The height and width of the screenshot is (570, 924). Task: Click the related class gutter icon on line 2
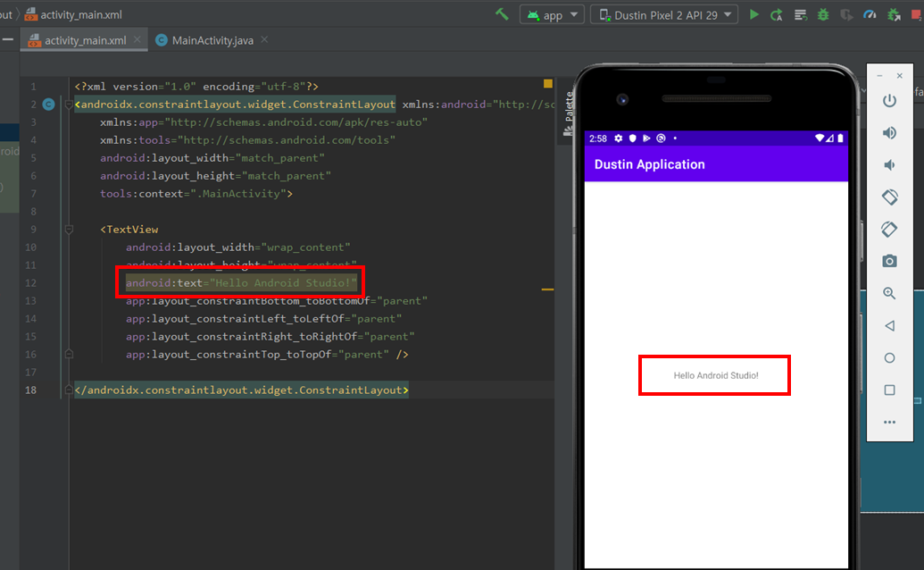click(49, 105)
